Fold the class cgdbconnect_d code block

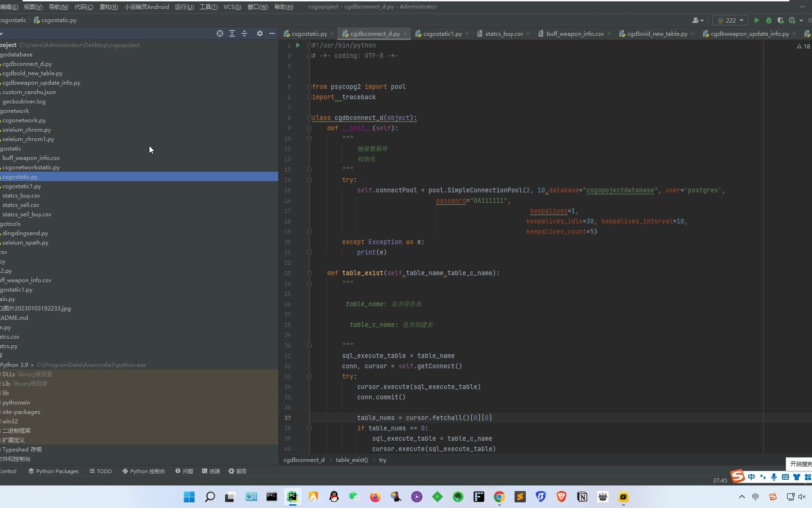(x=309, y=118)
